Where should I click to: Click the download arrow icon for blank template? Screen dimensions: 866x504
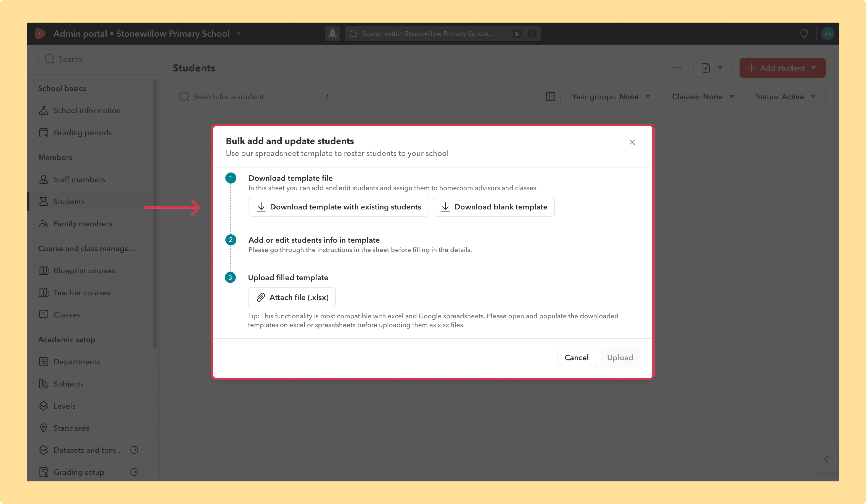click(x=445, y=207)
